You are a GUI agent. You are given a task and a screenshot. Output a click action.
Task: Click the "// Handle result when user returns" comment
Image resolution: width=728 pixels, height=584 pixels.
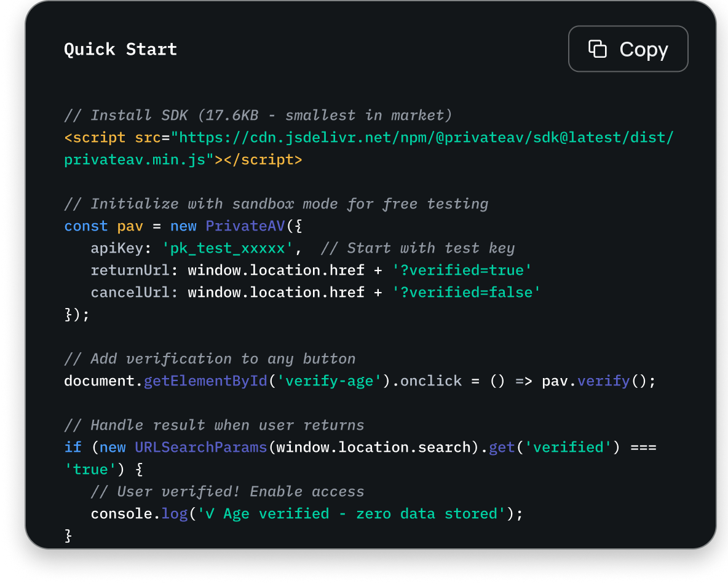pos(214,425)
